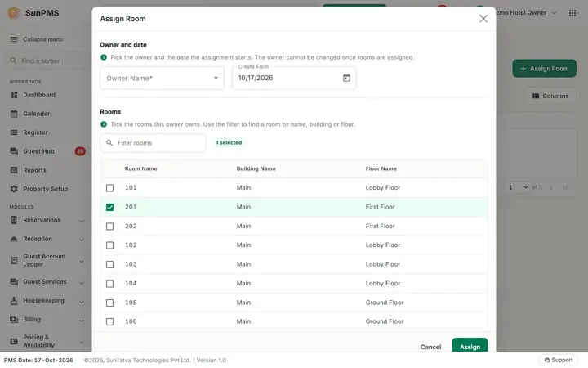Click the Support headset icon
The height and width of the screenshot is (368, 588).
pos(546,360)
